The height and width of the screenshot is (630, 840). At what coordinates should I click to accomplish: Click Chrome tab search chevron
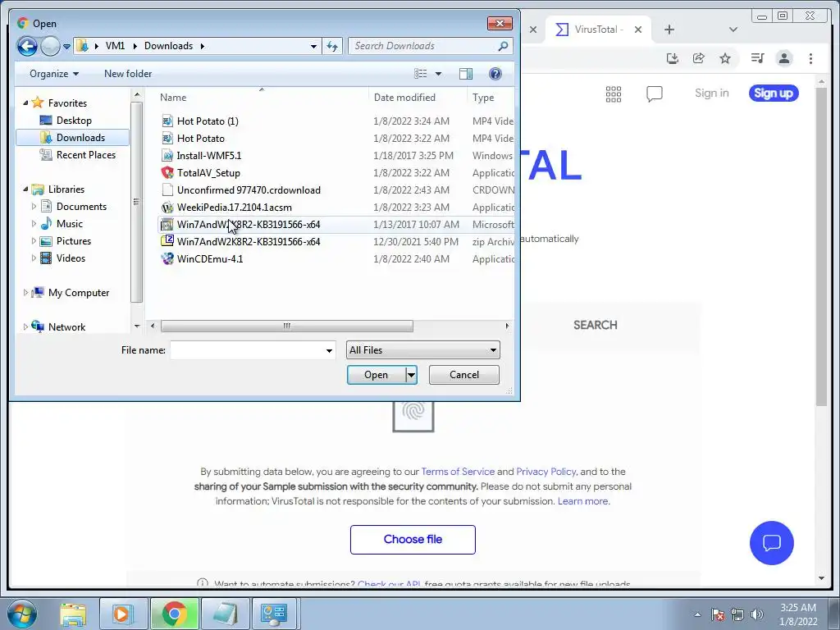click(733, 30)
